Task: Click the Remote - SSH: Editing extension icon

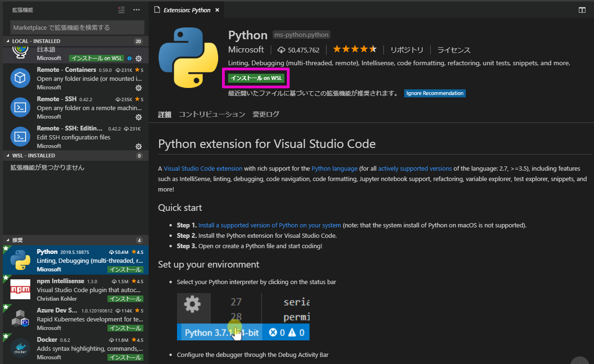Action: click(20, 137)
